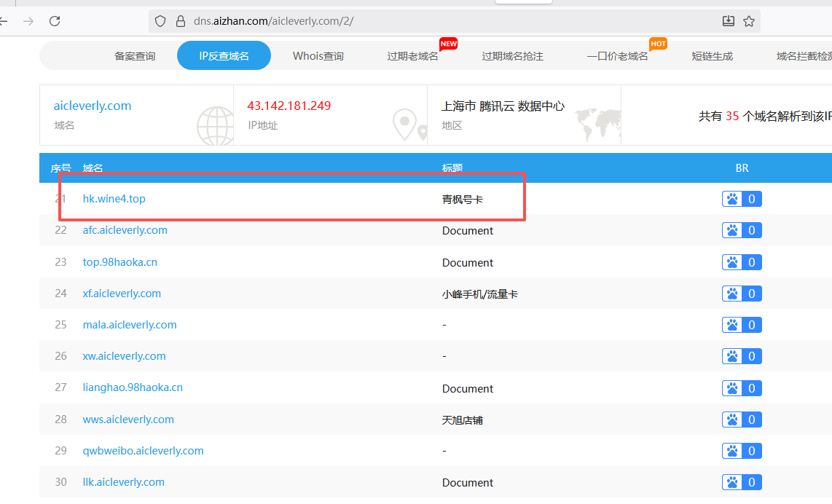
Task: Click Baidu rank badge for xw.aicleverly.com
Action: 742,356
